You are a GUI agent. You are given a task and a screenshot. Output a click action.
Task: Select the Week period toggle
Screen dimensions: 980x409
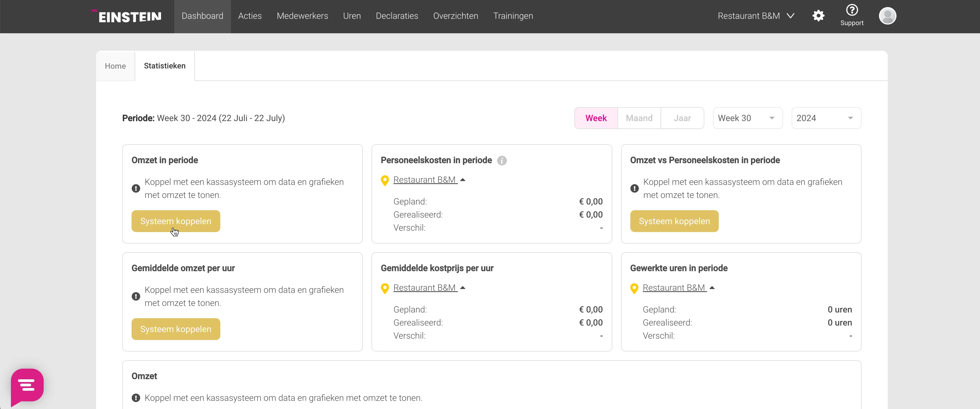tap(596, 118)
